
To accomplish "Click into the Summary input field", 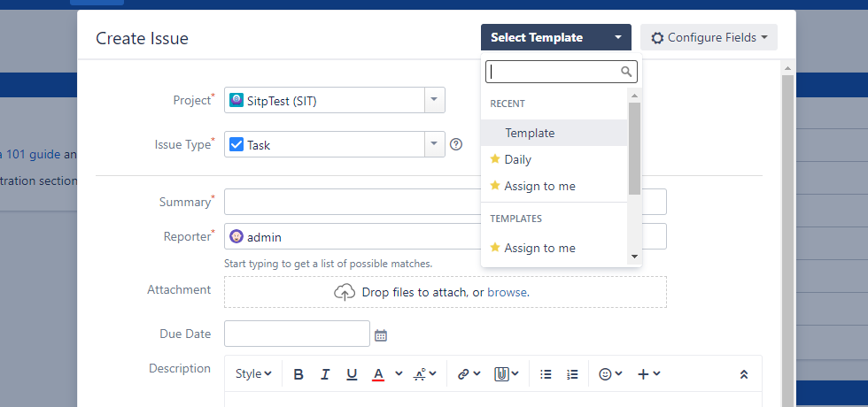I will point(353,202).
